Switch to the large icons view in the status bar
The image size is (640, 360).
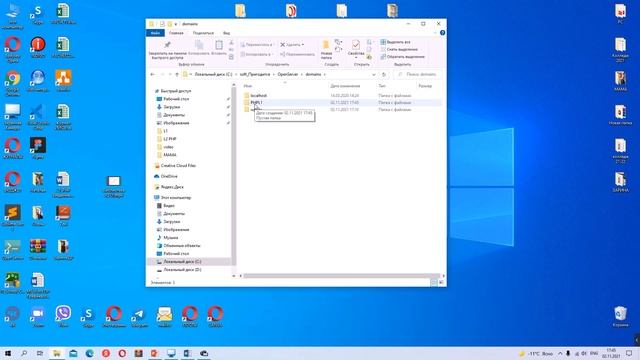(441, 282)
